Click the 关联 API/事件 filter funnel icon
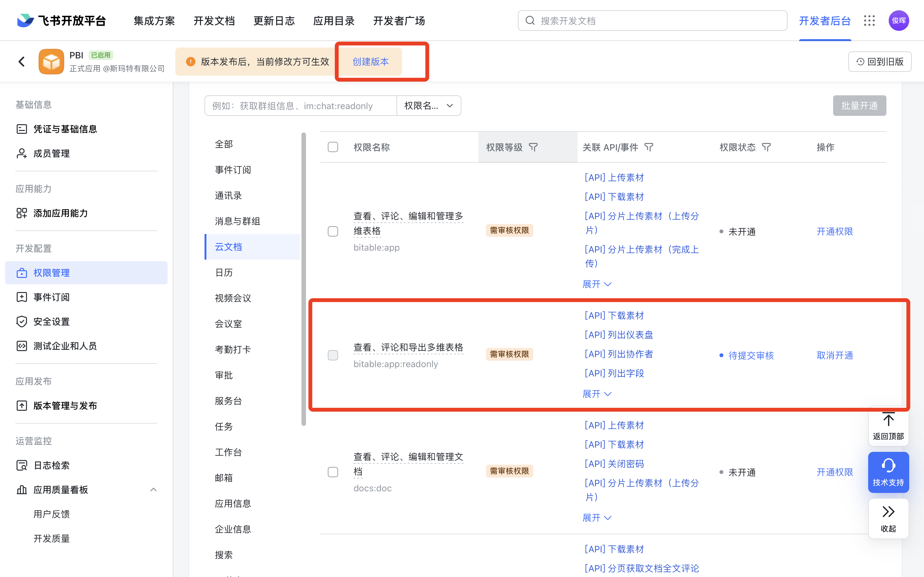Viewport: 924px width, 577px height. (x=649, y=147)
